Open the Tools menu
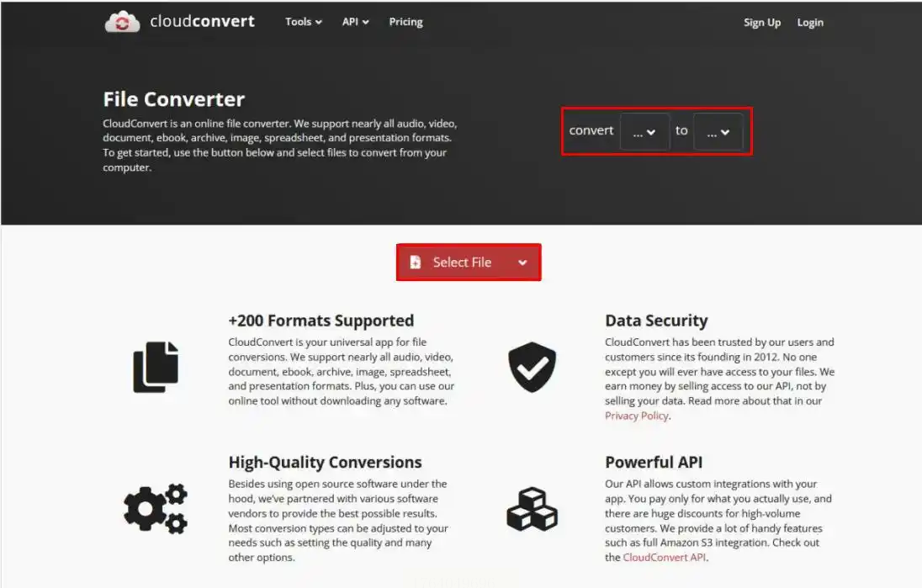Screen dimensions: 922x588 click(x=304, y=22)
